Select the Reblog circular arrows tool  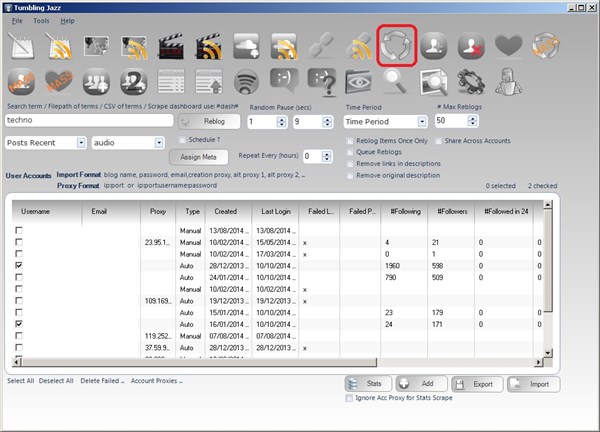396,46
